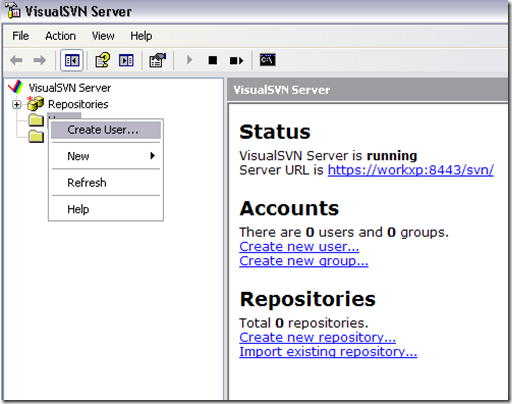Screen dimensions: 512x404
Task: Click 'VisualSVN Server is running' status text
Action: click(x=328, y=156)
